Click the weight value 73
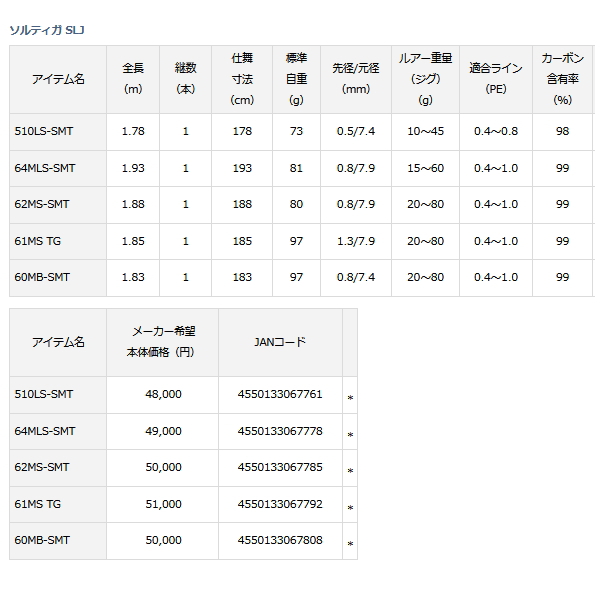600x600 pixels. [296, 131]
